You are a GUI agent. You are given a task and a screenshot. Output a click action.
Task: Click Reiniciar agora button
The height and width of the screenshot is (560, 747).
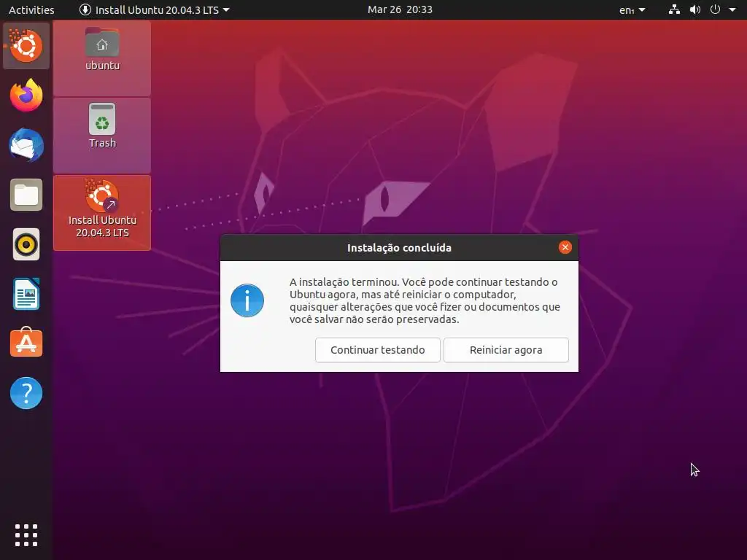[x=506, y=350]
